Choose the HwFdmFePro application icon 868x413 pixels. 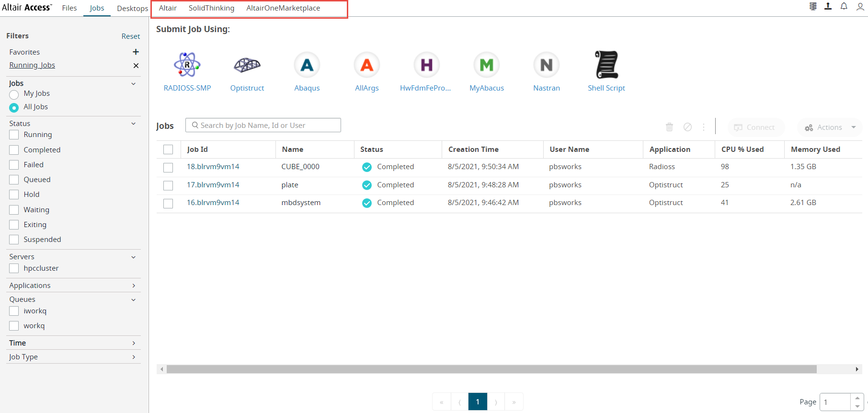(x=427, y=65)
